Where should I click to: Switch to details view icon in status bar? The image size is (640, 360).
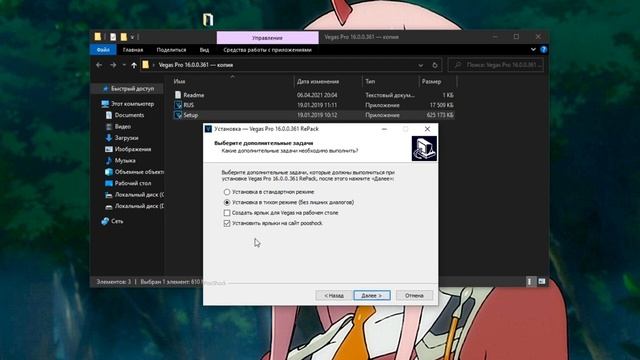(529, 281)
